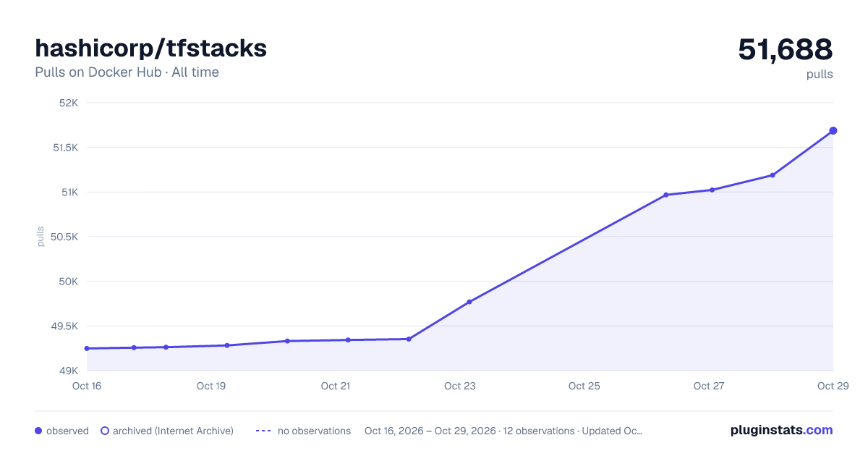Click the dashed no observations legend icon
The image size is (868, 456).
click(x=263, y=431)
